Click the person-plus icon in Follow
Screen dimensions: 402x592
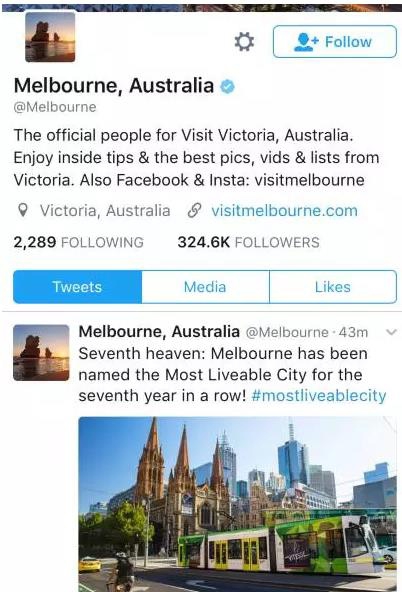point(306,42)
